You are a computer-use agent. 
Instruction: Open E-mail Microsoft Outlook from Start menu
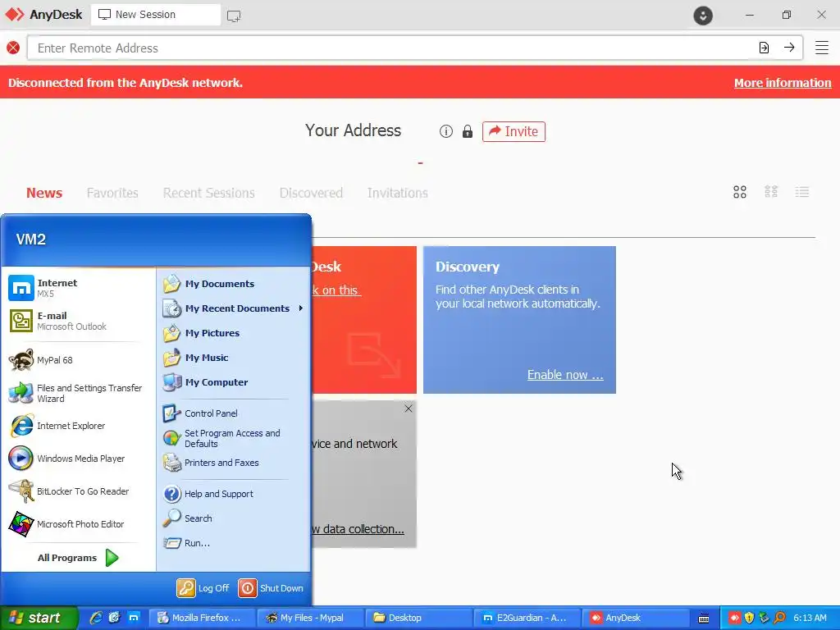pos(78,321)
